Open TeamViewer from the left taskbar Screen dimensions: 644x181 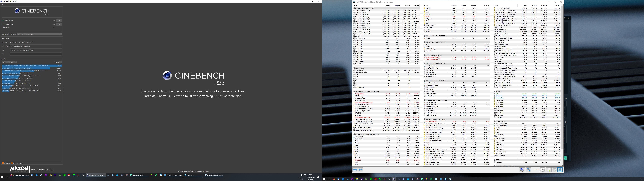tap(161, 175)
